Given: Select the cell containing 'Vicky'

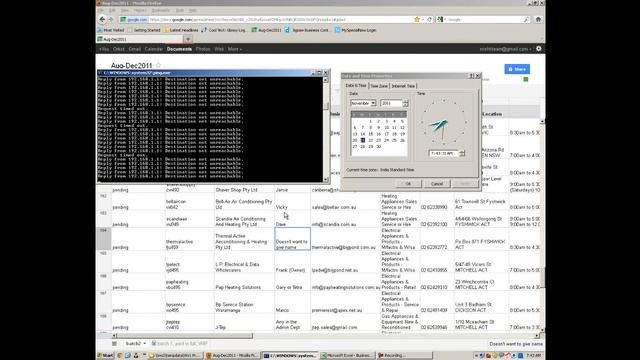Looking at the screenshot, I should tap(292, 202).
